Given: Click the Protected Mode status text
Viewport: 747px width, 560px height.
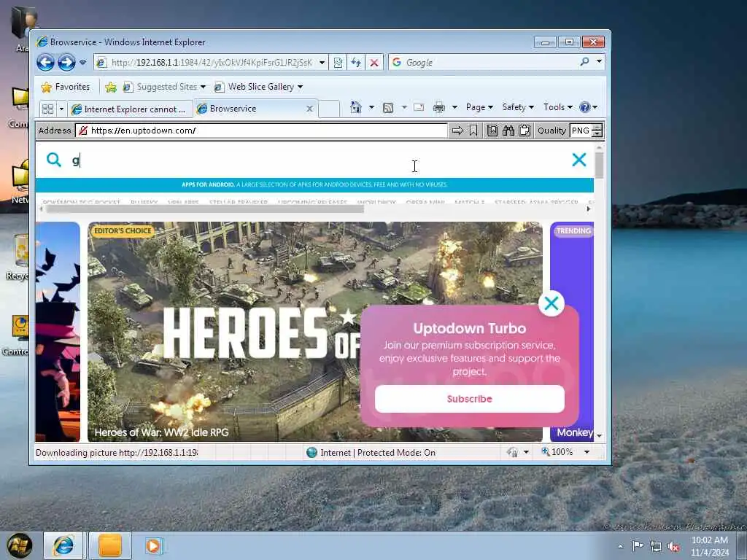Looking at the screenshot, I should 378,452.
